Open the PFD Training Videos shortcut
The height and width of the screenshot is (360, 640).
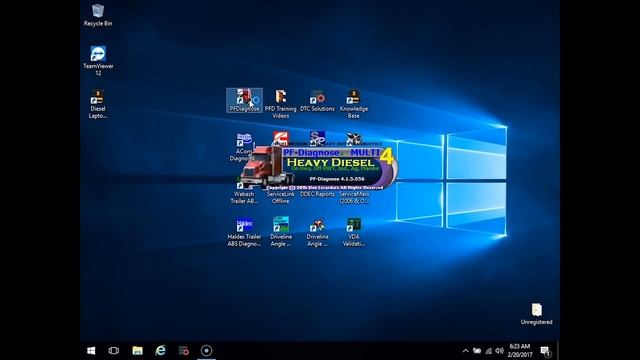click(x=281, y=104)
